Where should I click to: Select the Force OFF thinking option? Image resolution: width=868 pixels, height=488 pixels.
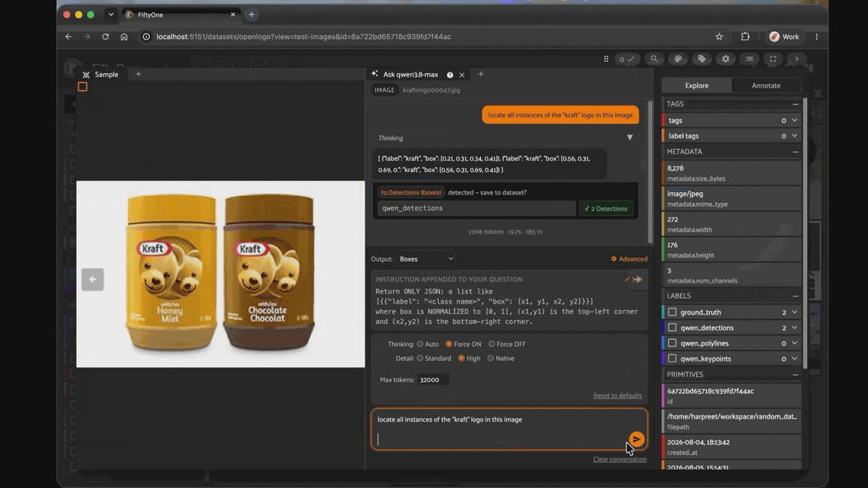(492, 344)
